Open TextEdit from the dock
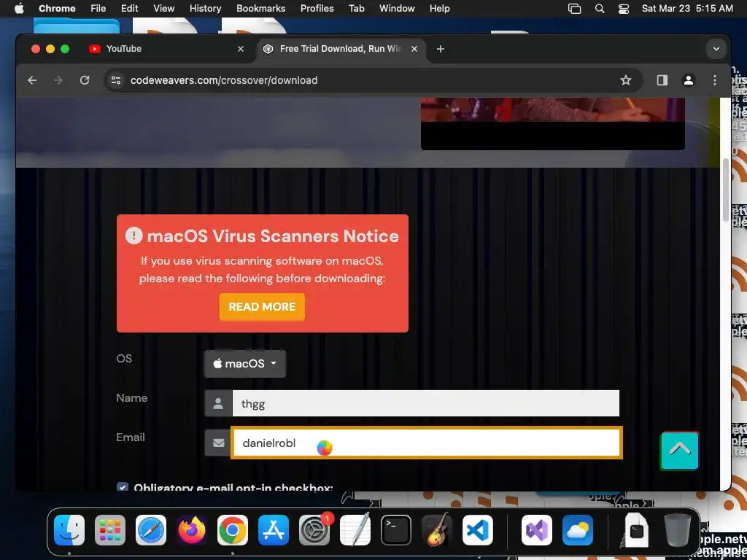 355,530
